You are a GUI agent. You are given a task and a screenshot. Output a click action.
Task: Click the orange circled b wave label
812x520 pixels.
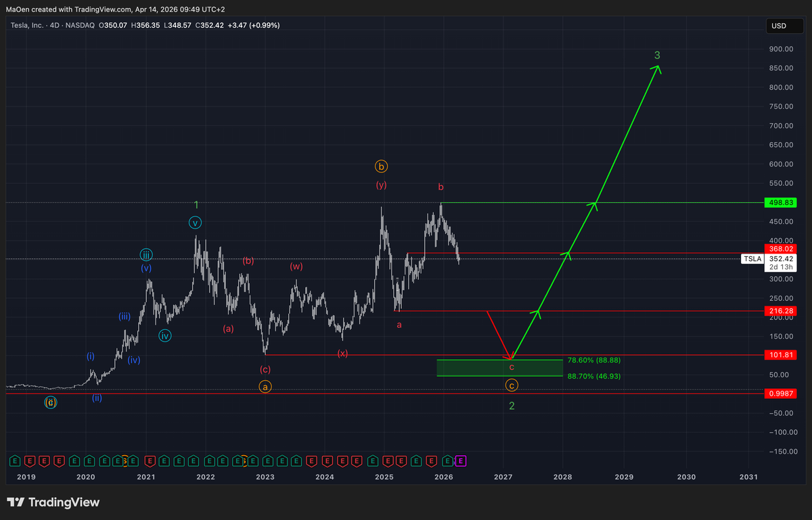coord(381,166)
